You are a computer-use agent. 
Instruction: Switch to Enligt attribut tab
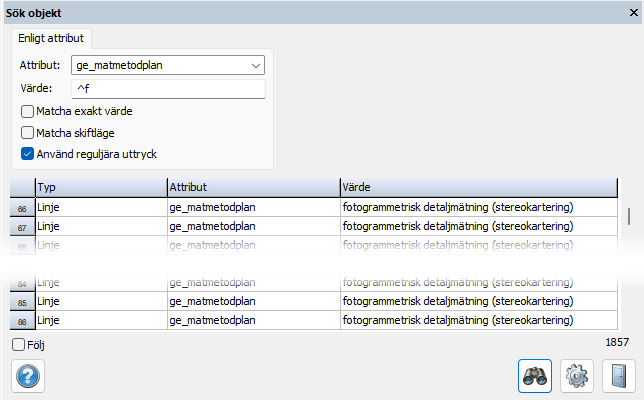(51, 39)
